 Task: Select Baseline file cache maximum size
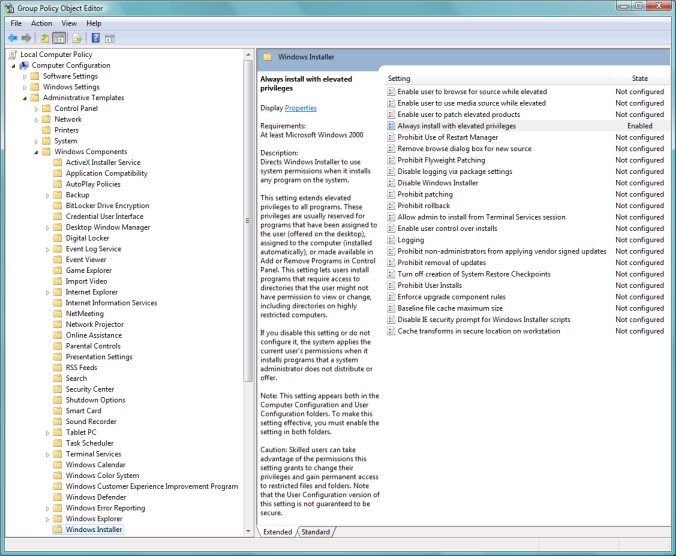(x=450, y=308)
